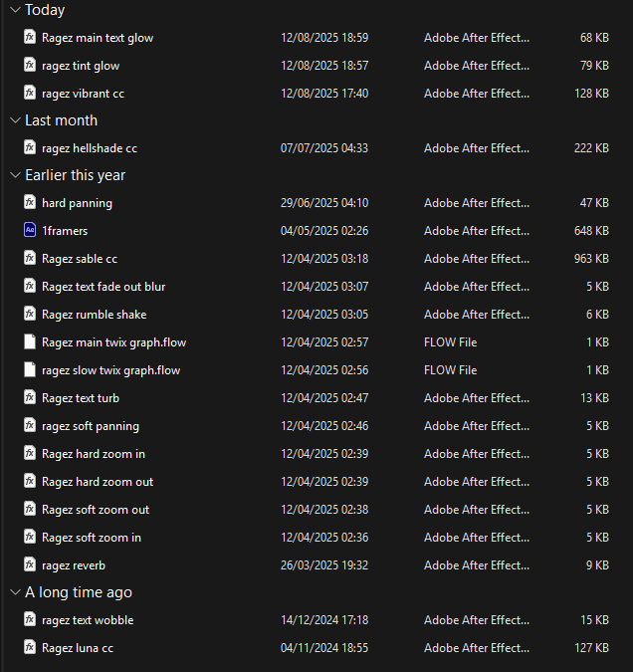The width and height of the screenshot is (633, 672).
Task: Click the blank file icon of Ragez main twix graph.flow
Action: coord(30,341)
